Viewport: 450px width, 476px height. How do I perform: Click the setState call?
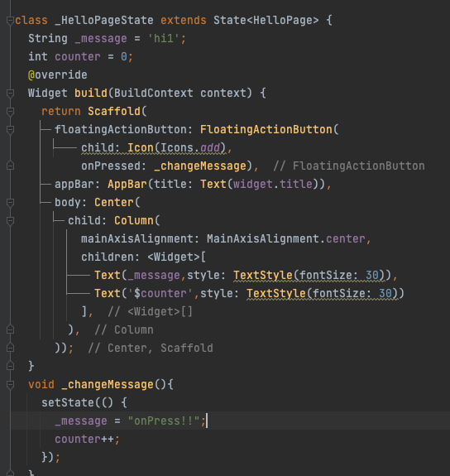(x=68, y=403)
